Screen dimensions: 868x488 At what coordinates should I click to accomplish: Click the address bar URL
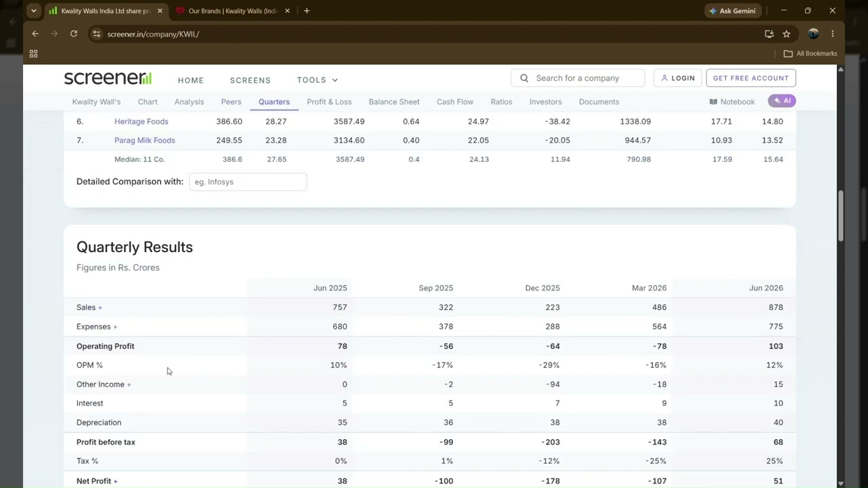pyautogui.click(x=153, y=34)
